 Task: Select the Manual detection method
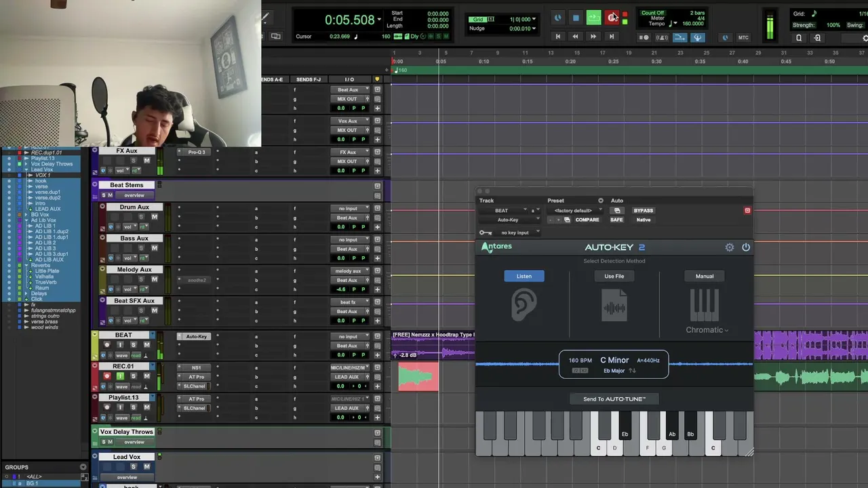point(705,276)
